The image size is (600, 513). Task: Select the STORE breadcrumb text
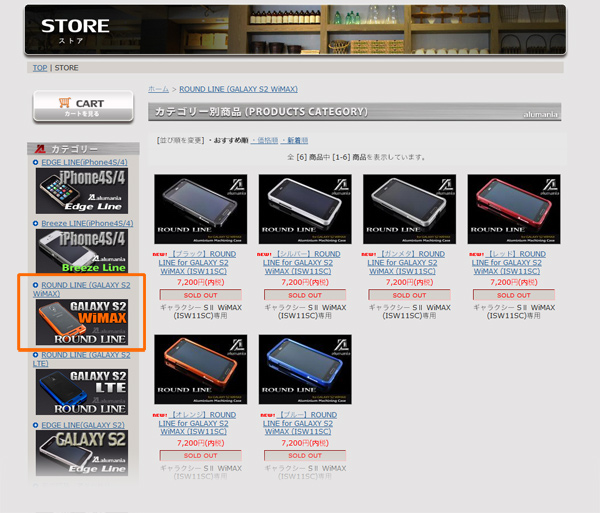click(67, 68)
